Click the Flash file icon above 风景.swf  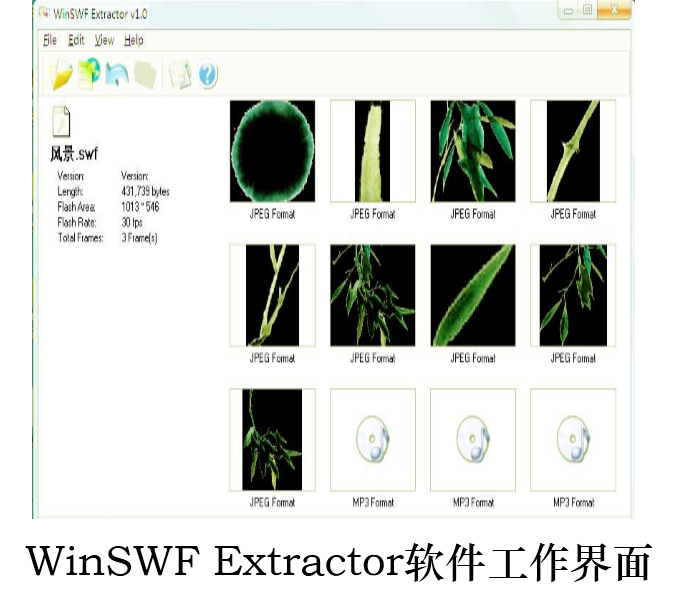pos(61,122)
